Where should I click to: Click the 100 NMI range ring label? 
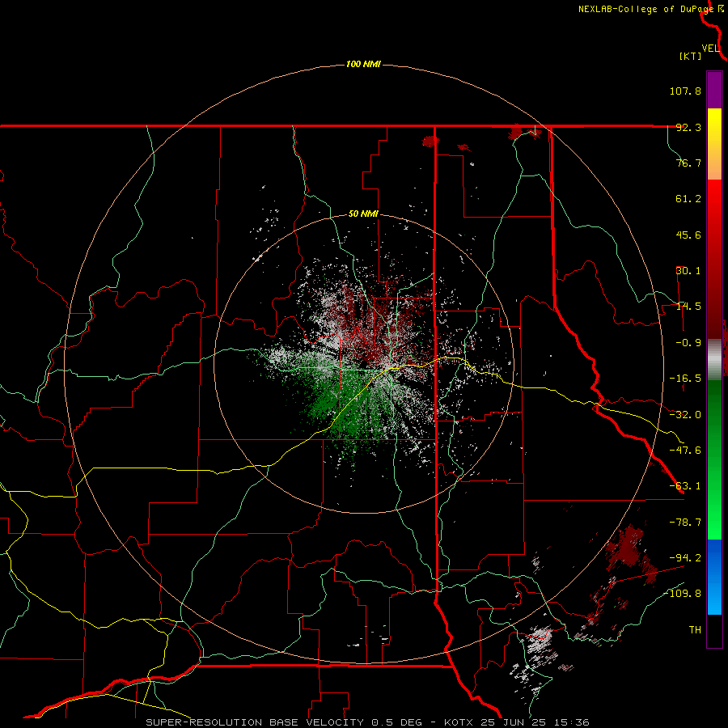[363, 64]
